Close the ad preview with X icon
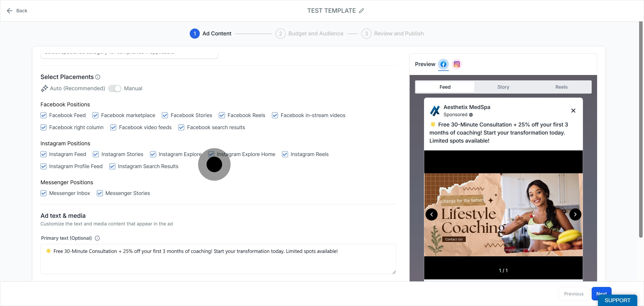The width and height of the screenshot is (644, 306). [x=573, y=111]
